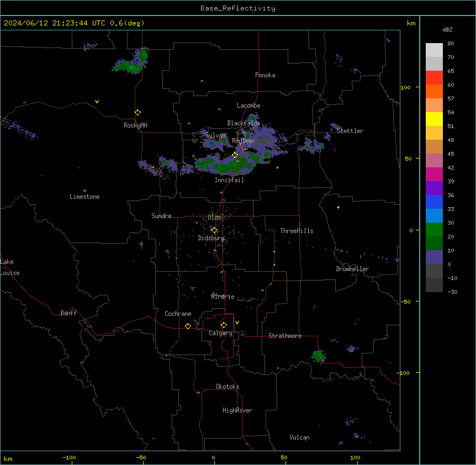Image resolution: width=476 pixels, height=465 pixels.
Task: Select the magenta 39-42 dBZ legend swatch
Action: point(434,174)
